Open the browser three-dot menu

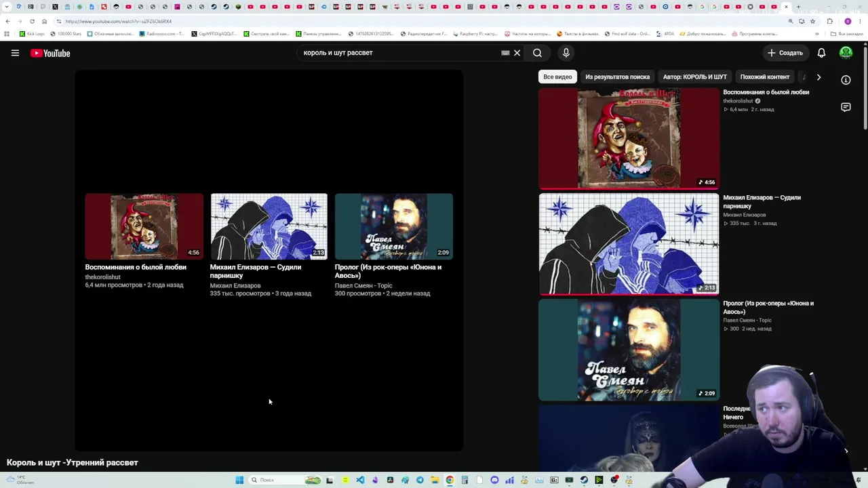click(x=861, y=21)
